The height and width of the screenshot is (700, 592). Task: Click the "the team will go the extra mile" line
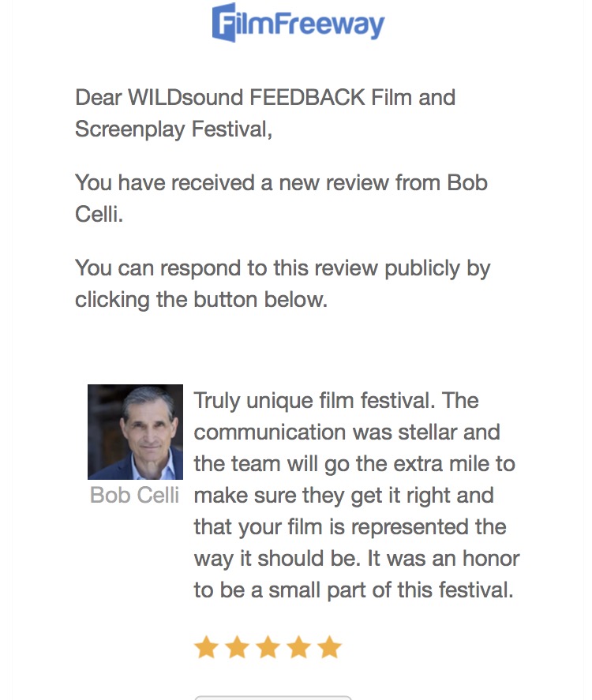pyautogui.click(x=354, y=464)
